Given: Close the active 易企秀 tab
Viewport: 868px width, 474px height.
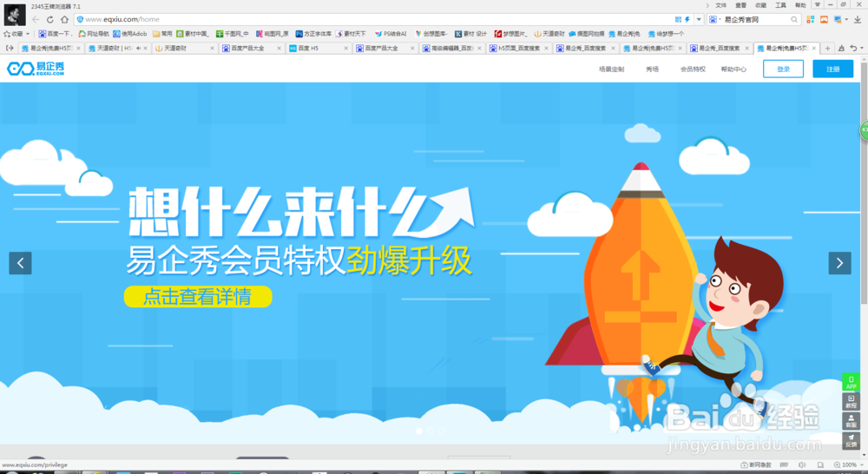Looking at the screenshot, I should [814, 48].
